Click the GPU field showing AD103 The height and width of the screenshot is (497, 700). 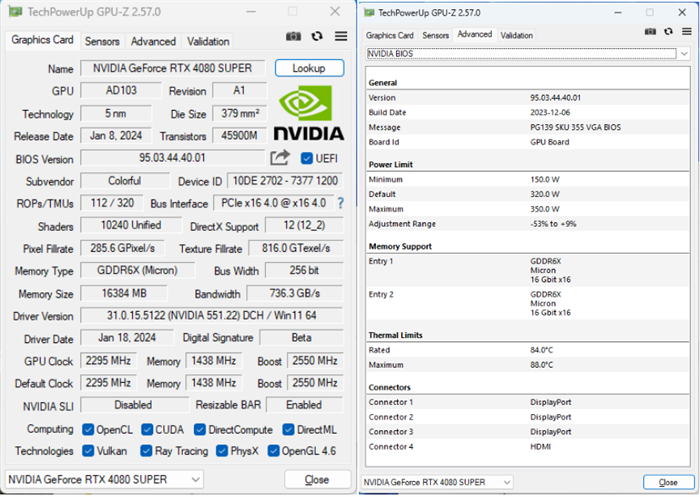pos(121,91)
